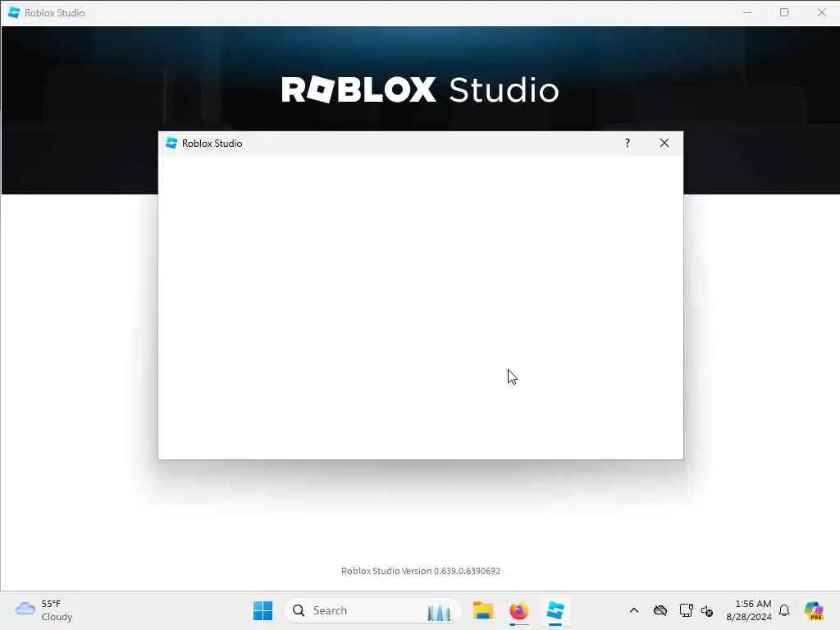This screenshot has height=630, width=840.
Task: Click the muted volume tray icon
Action: pos(707,611)
